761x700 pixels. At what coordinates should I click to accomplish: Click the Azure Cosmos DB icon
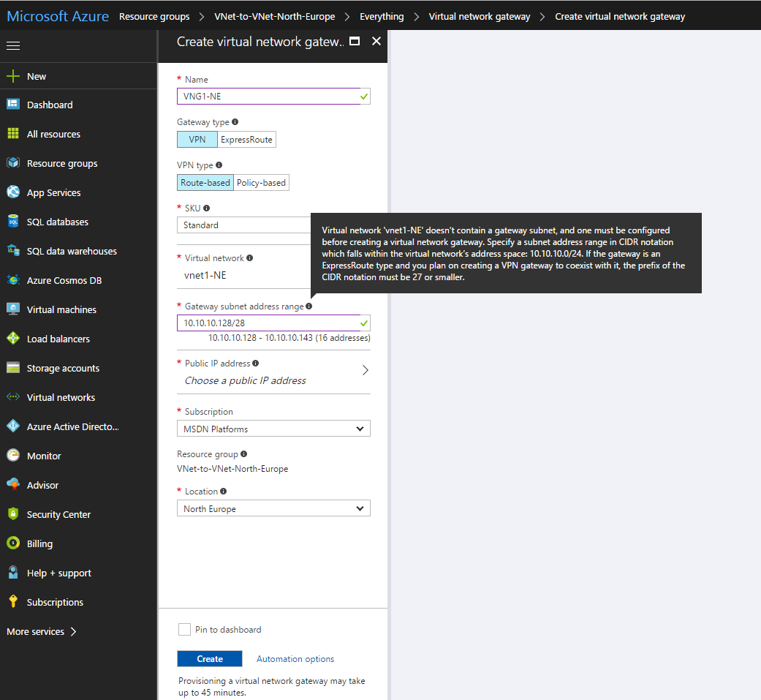(13, 280)
